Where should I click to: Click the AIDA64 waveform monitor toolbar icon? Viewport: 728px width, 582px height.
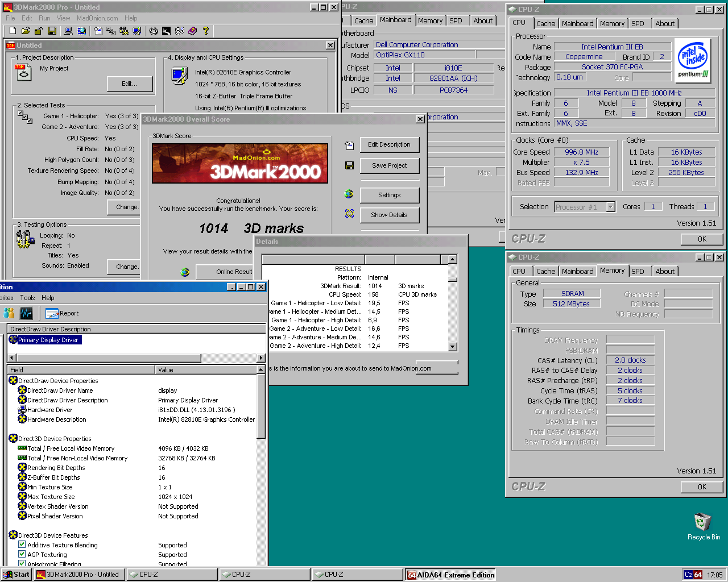(26, 313)
